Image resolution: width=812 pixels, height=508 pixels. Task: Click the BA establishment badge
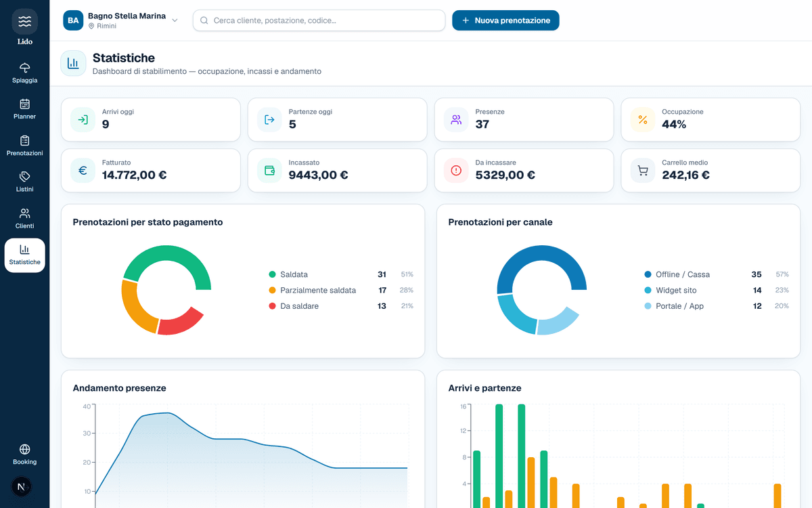[73, 20]
